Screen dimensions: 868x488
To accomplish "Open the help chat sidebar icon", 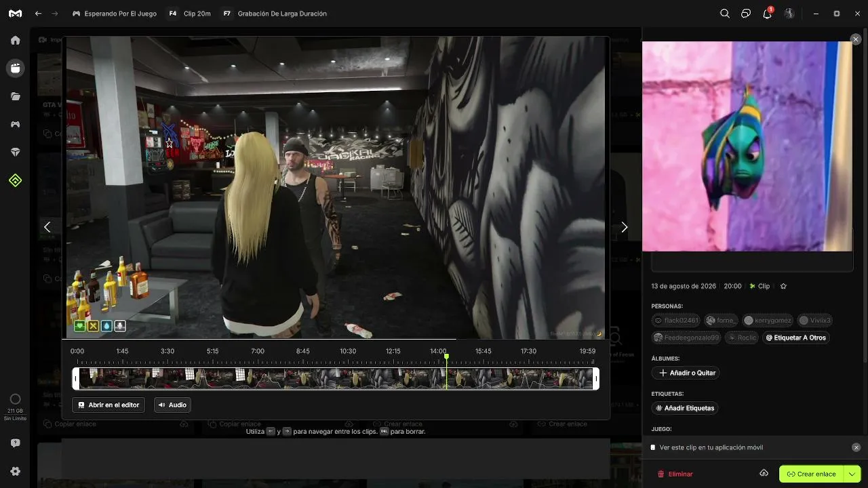I will pos(15,443).
